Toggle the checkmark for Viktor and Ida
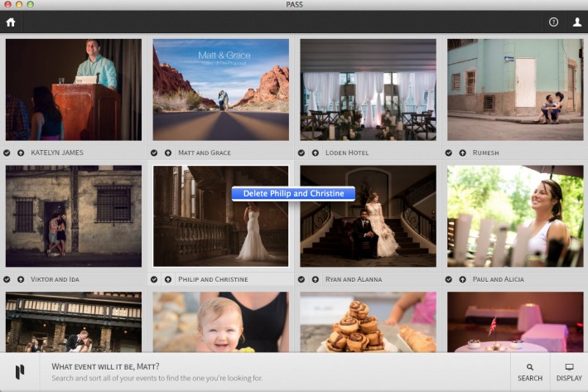Image resolution: width=588 pixels, height=392 pixels. click(x=7, y=279)
